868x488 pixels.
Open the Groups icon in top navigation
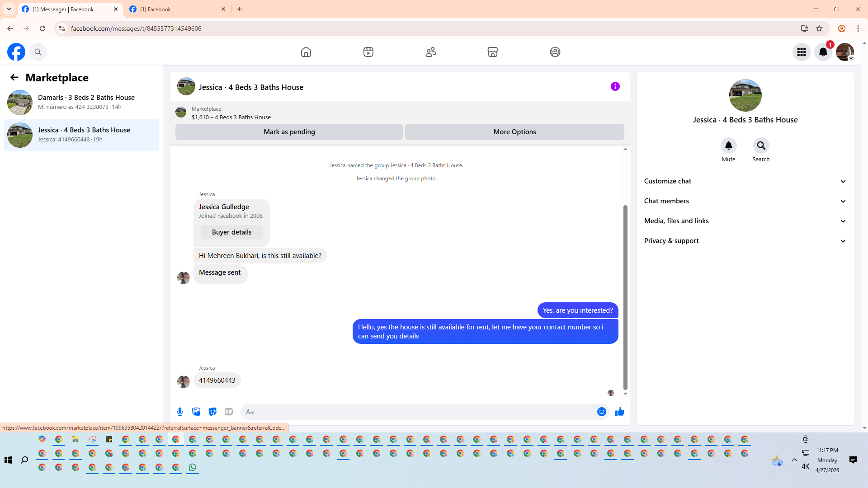pyautogui.click(x=555, y=52)
